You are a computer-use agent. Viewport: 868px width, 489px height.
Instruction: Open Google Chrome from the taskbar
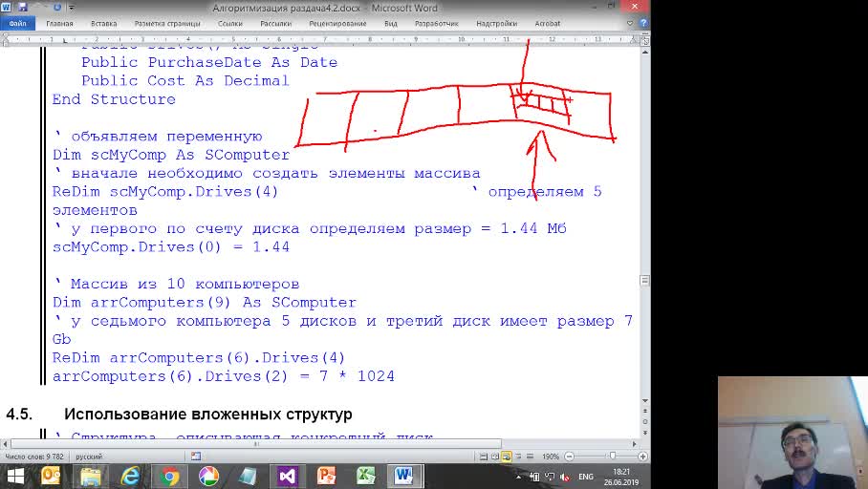click(x=169, y=477)
